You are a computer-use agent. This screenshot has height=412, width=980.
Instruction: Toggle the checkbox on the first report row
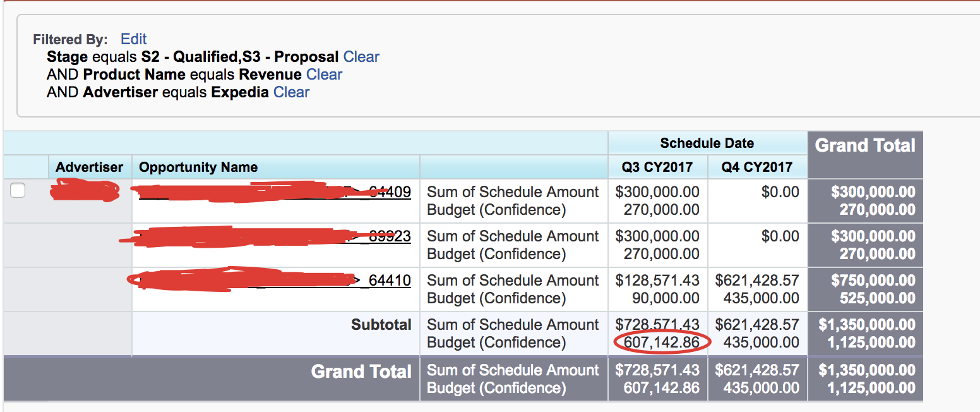[18, 190]
